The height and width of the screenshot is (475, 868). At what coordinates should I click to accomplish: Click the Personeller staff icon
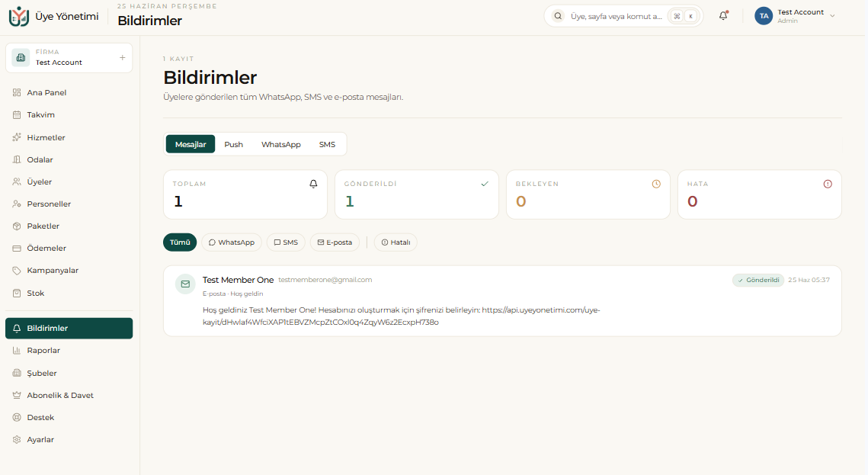17,204
